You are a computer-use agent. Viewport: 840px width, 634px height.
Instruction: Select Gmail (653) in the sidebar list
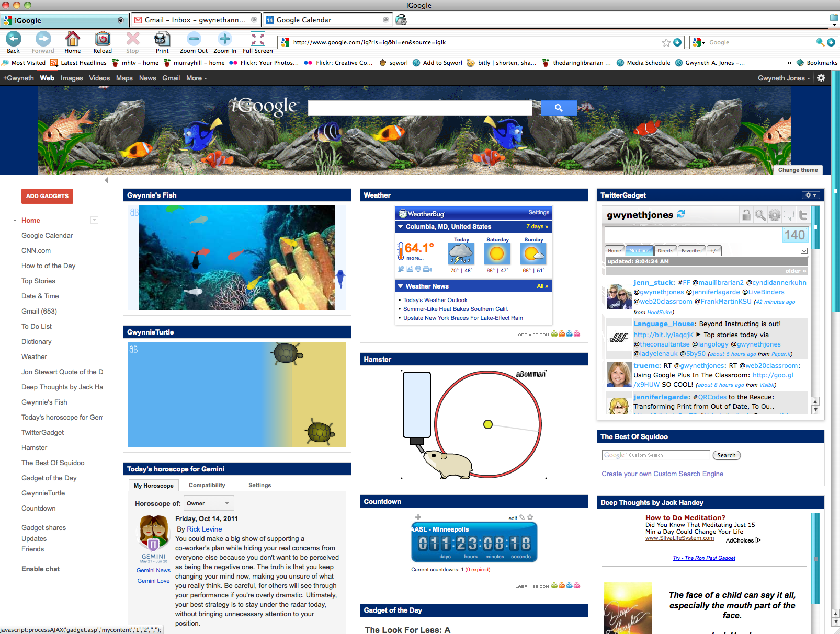tap(39, 311)
